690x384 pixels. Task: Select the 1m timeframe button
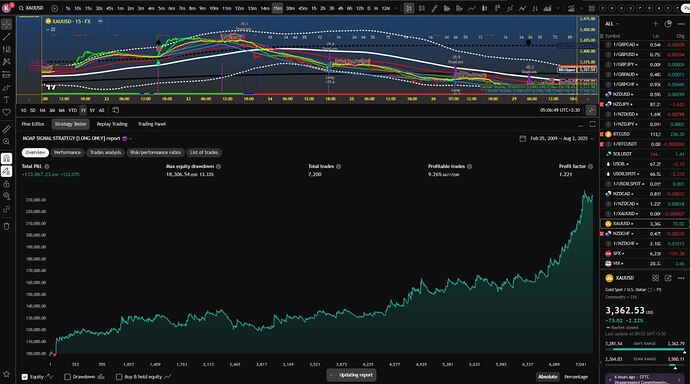120,8
